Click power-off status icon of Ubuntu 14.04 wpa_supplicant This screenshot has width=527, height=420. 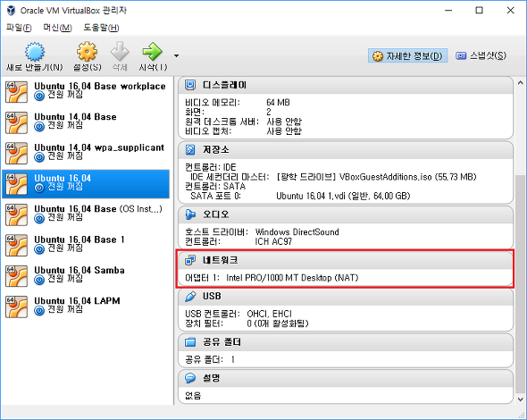39,157
